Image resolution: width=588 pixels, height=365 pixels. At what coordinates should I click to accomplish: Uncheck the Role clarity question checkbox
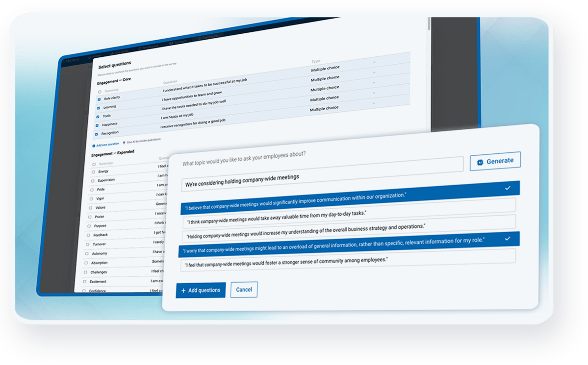tap(99, 99)
